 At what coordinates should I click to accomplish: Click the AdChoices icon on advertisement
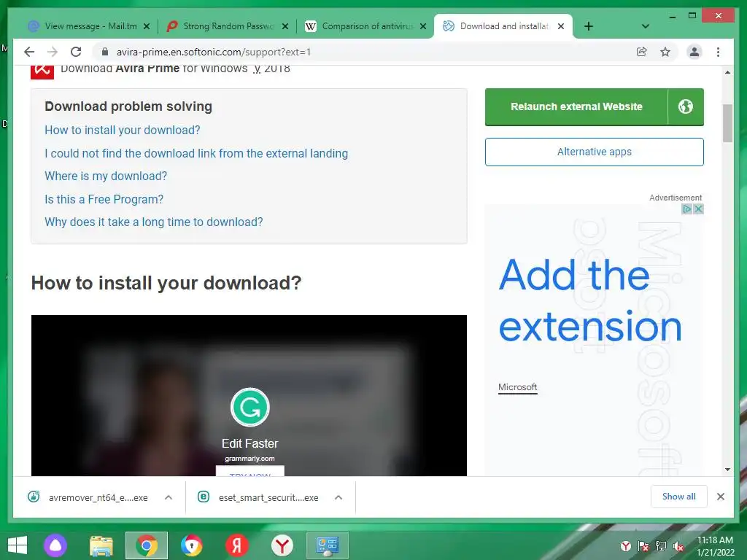[686, 209]
